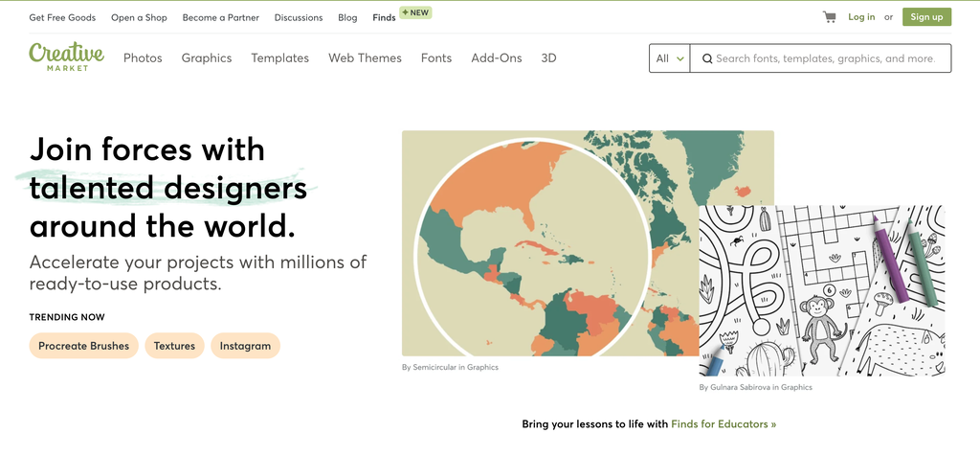
Task: Open the shopping cart icon
Action: click(829, 17)
